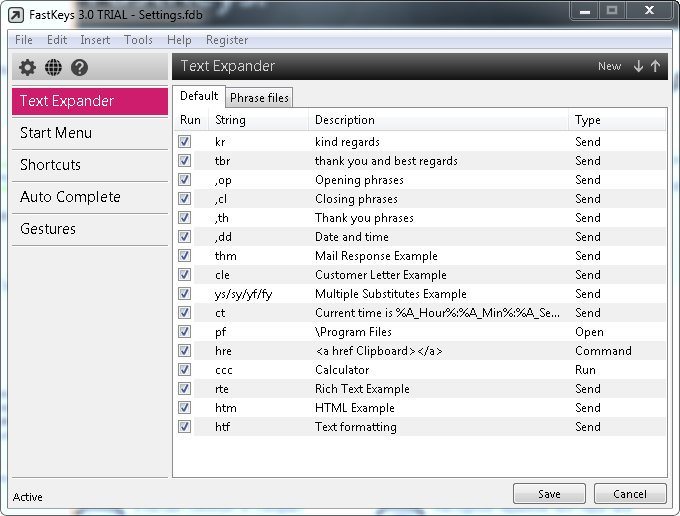
Task: Click the FastKeys title bar app icon
Action: pyautogui.click(x=16, y=16)
